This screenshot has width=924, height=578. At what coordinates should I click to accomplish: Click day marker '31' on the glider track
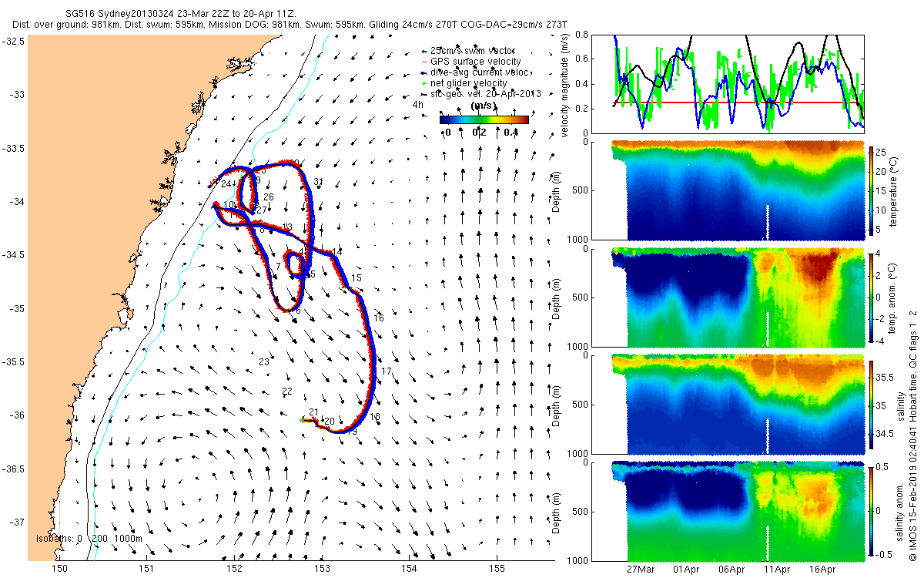(x=318, y=182)
